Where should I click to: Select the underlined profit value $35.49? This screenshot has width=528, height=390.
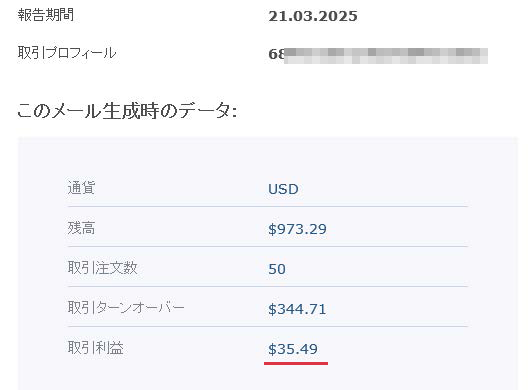(x=293, y=349)
